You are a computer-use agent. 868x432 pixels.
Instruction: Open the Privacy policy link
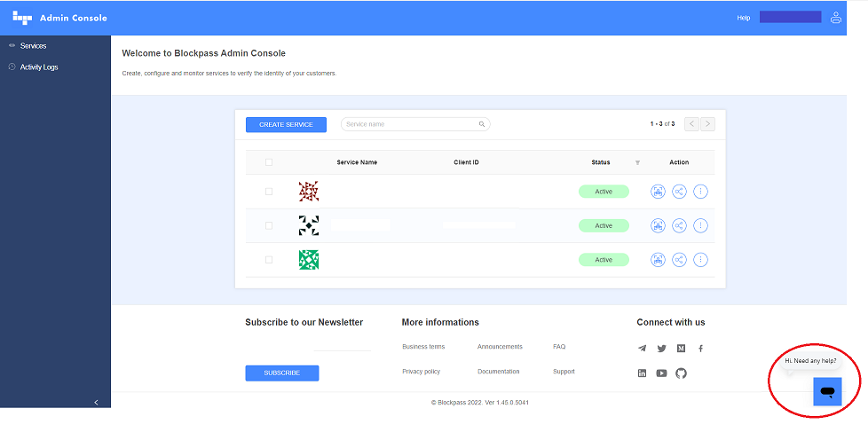point(422,372)
